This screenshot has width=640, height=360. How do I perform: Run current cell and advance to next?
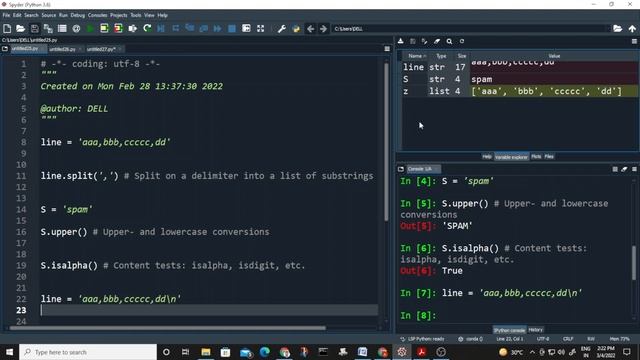point(118,29)
